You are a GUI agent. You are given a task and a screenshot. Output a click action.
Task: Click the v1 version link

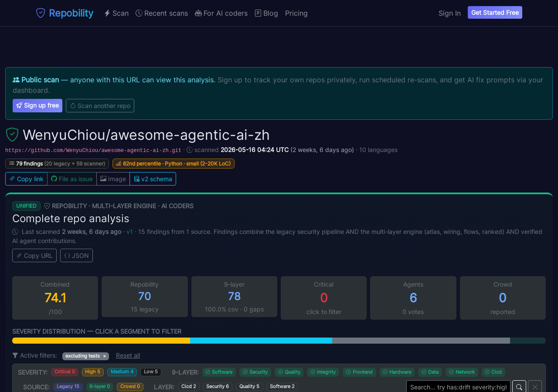pyautogui.click(x=129, y=232)
